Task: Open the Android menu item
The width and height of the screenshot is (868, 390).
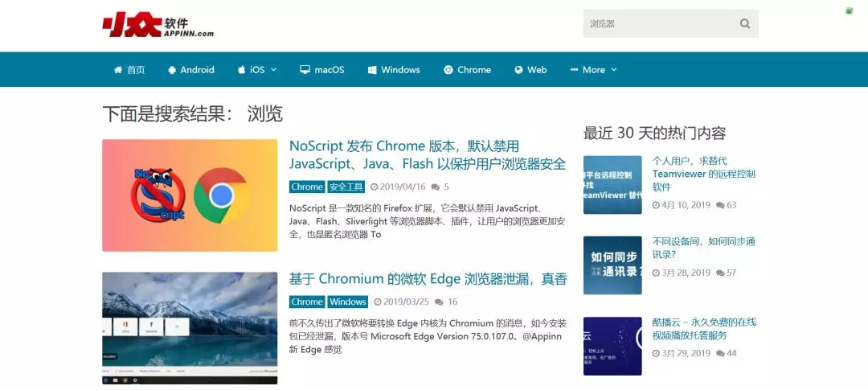Action: [x=191, y=70]
